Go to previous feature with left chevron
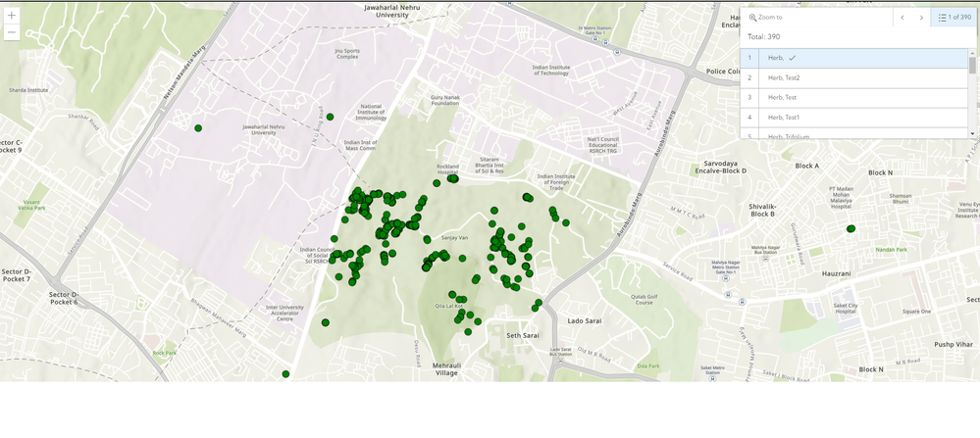980x438 pixels. (x=902, y=18)
